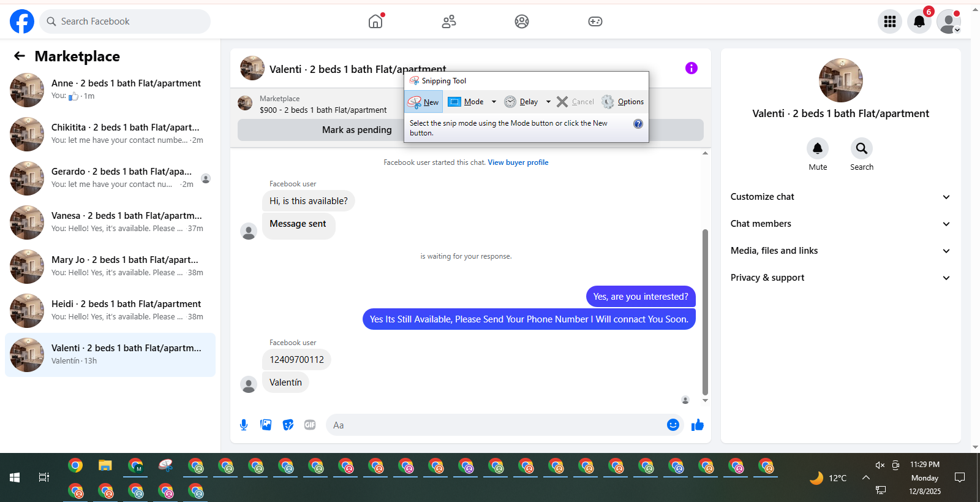The image size is (980, 502).
Task: Open the Heidi conversation
Action: pyautogui.click(x=110, y=311)
